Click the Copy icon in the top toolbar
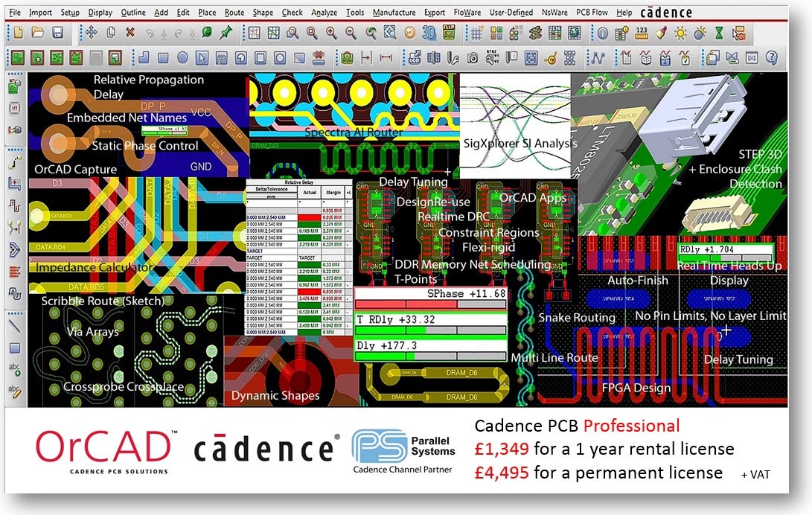Screen dimensions: 812x515 click(111, 33)
